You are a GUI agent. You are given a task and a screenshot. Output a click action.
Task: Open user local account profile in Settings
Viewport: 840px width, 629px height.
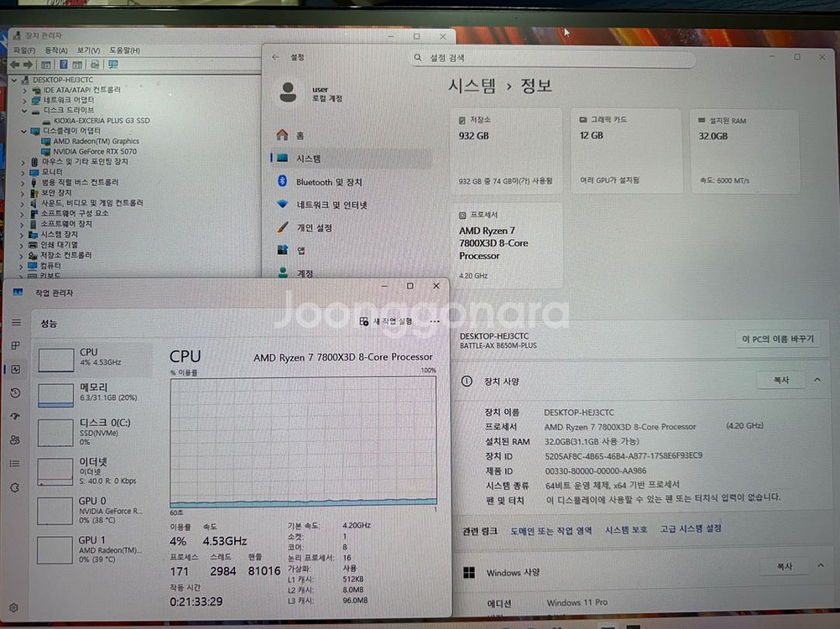tap(310, 93)
